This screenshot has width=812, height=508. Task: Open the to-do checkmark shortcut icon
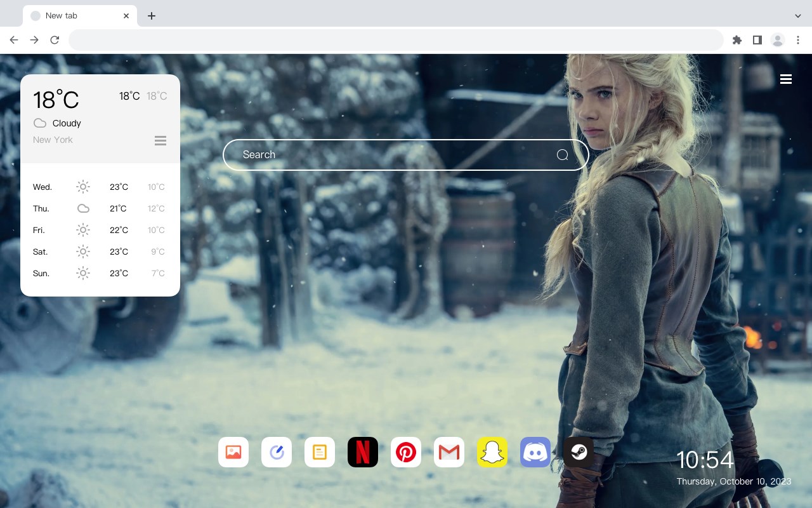click(x=277, y=452)
